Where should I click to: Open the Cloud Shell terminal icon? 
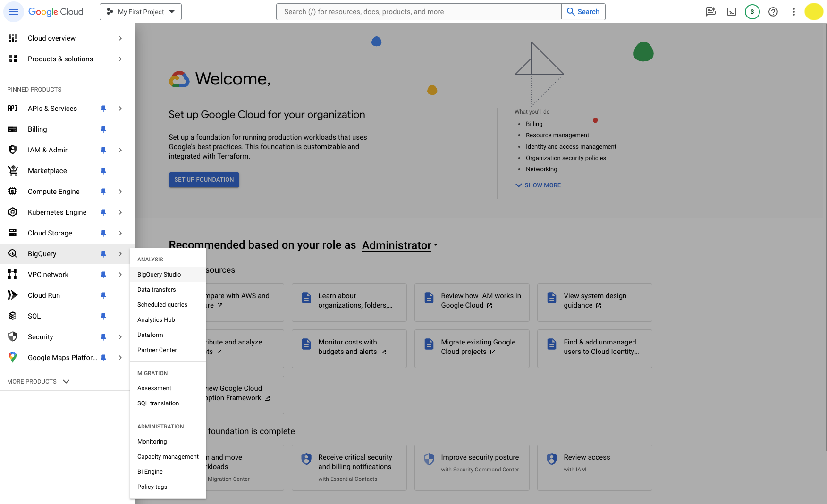(x=732, y=11)
